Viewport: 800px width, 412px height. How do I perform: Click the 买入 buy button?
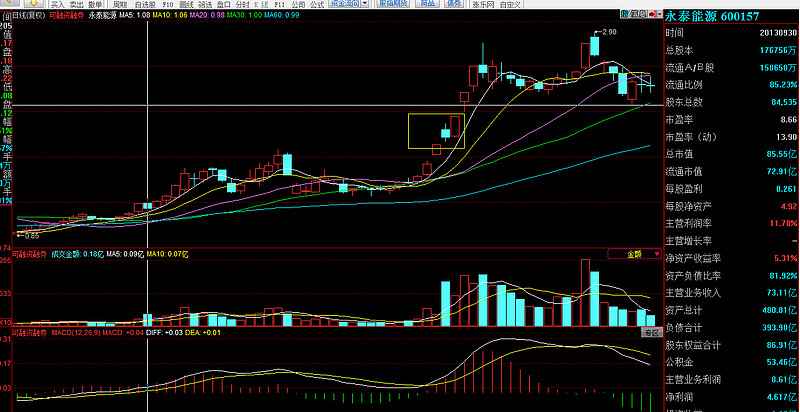click(x=58, y=5)
